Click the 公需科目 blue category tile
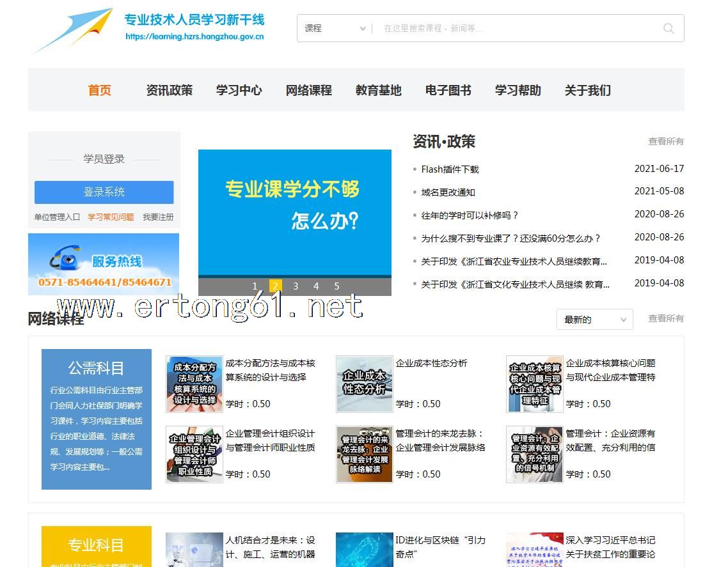Screen dimensions: 728x567 tap(97, 419)
